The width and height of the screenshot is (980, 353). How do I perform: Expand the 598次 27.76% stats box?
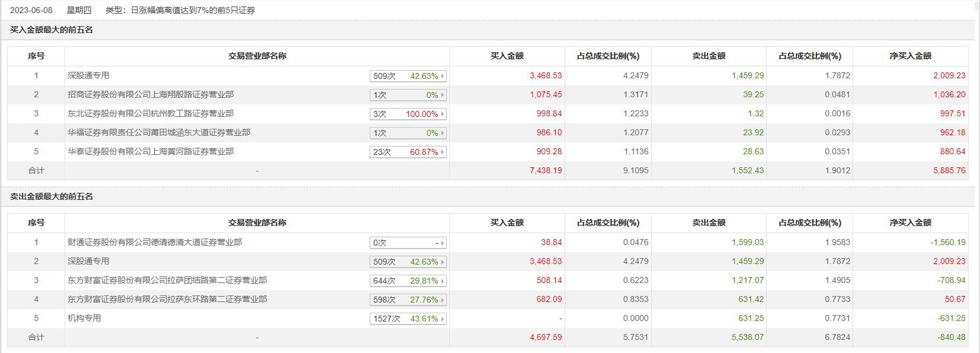coord(408,300)
